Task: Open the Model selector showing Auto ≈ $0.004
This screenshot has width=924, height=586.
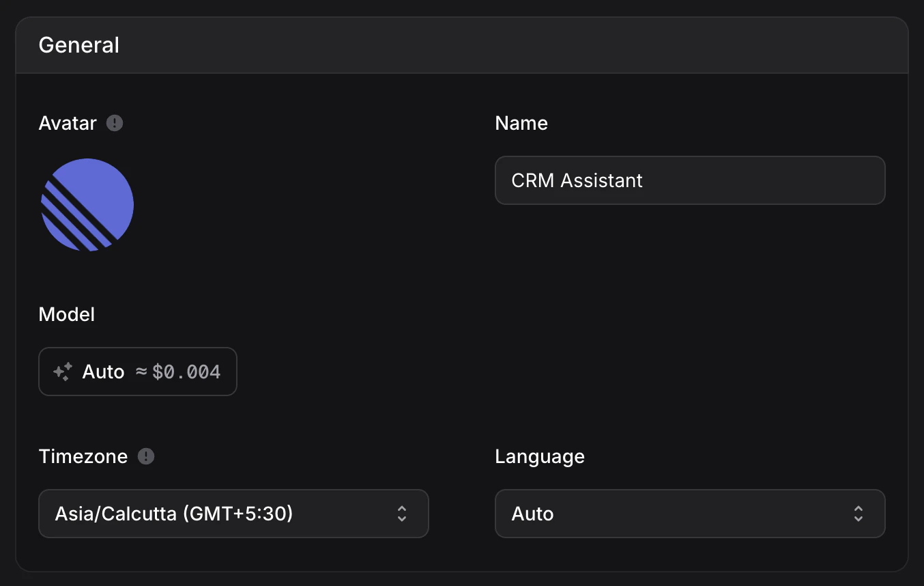Action: click(x=137, y=371)
